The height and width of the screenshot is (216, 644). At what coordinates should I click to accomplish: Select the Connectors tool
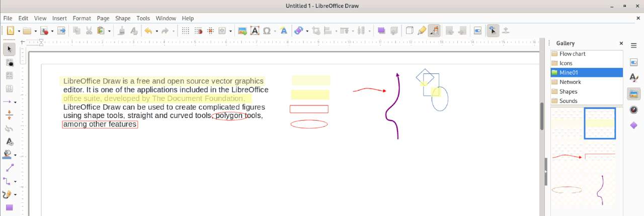pos(8,181)
